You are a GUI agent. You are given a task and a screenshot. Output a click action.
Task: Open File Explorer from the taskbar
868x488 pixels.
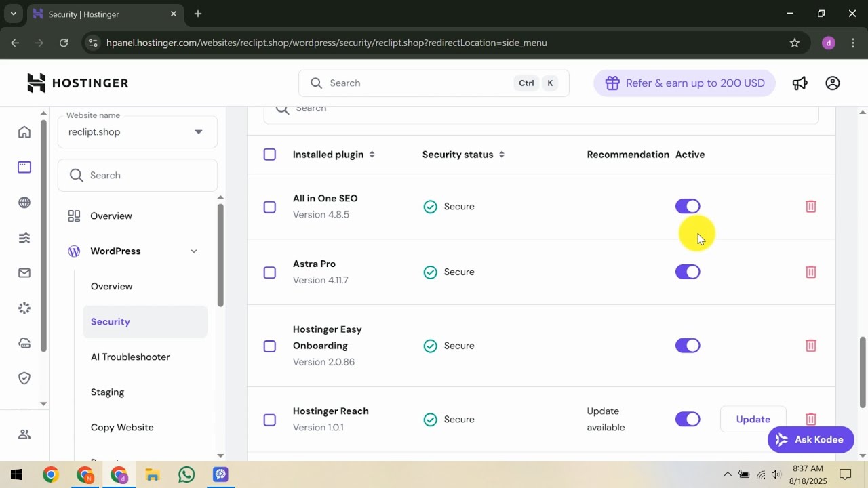point(153,474)
